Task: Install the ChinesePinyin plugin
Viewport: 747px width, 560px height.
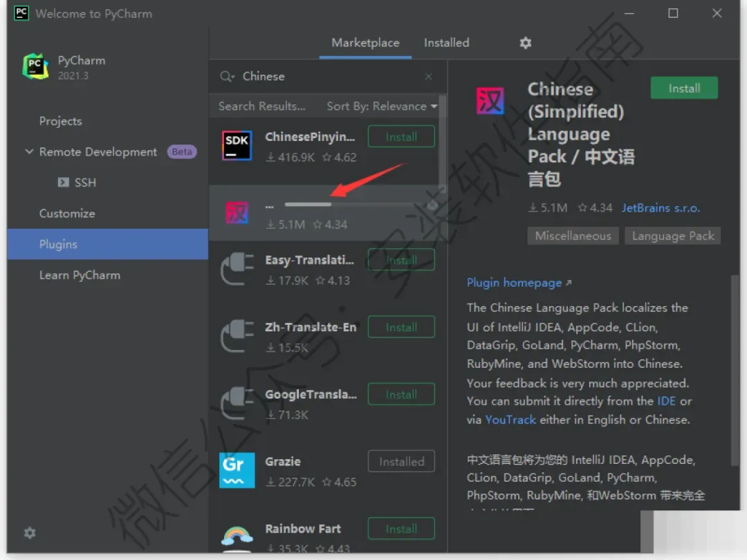Action: pyautogui.click(x=401, y=137)
